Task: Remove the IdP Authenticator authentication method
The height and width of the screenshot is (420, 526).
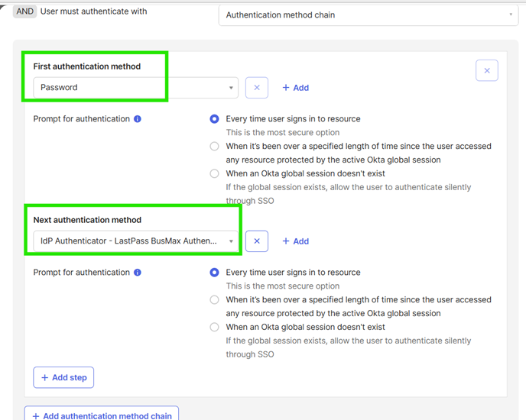Action: coord(257,241)
